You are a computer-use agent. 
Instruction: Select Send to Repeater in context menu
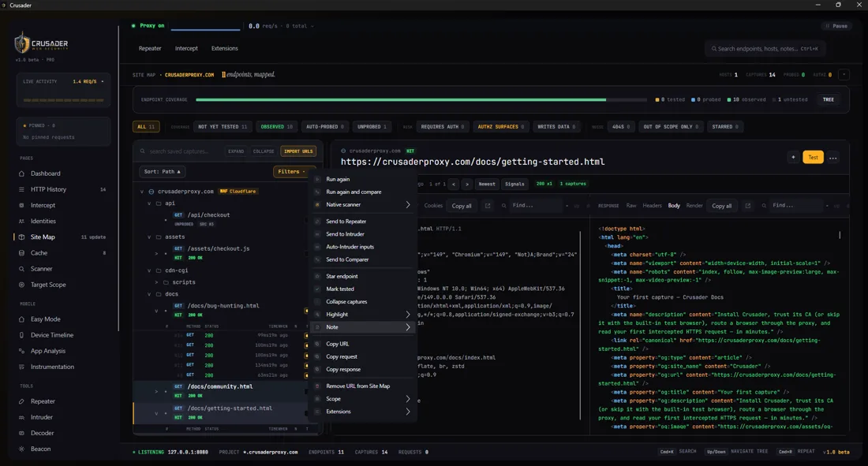[363, 222]
